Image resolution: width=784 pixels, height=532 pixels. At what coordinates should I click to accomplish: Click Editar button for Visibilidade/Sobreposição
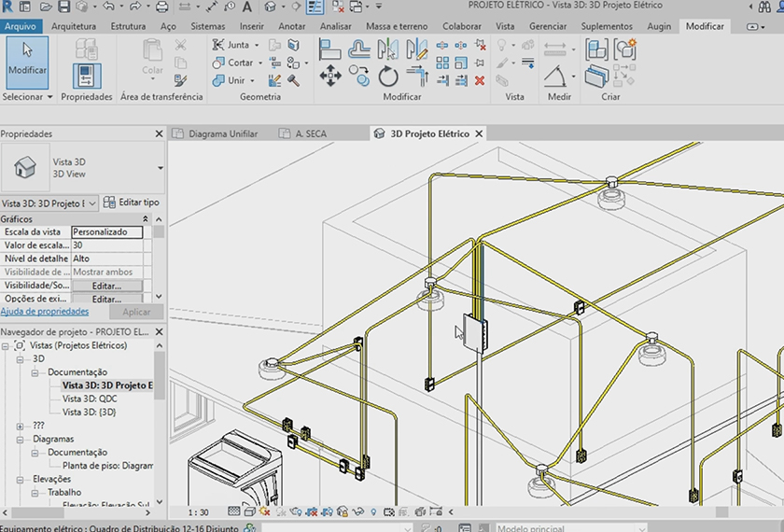pos(106,286)
